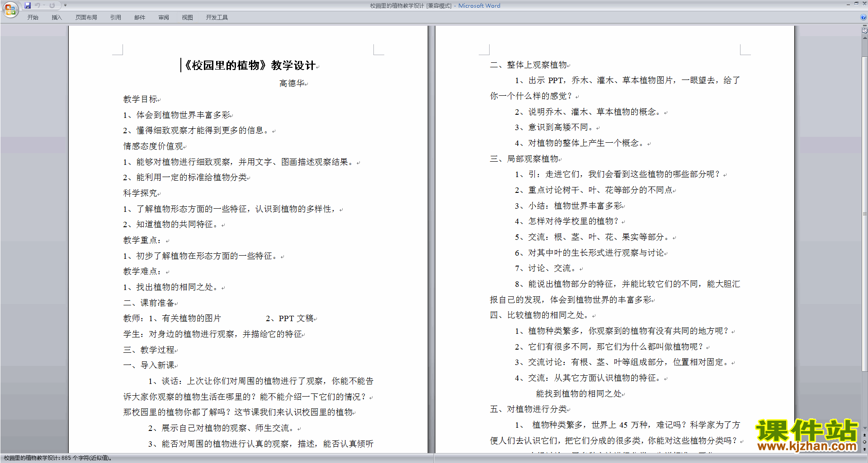The height and width of the screenshot is (463, 868).
Task: Undo the last action
Action: coord(38,5)
